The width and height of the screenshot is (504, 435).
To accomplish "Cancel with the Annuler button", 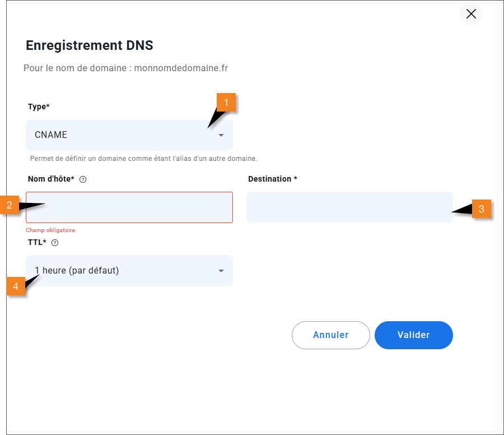I will (x=331, y=335).
